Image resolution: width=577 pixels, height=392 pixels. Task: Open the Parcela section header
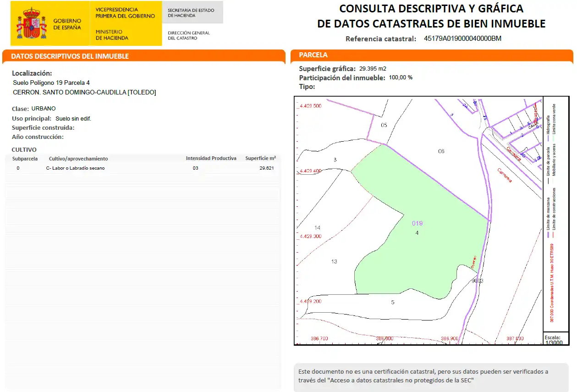pyautogui.click(x=432, y=55)
